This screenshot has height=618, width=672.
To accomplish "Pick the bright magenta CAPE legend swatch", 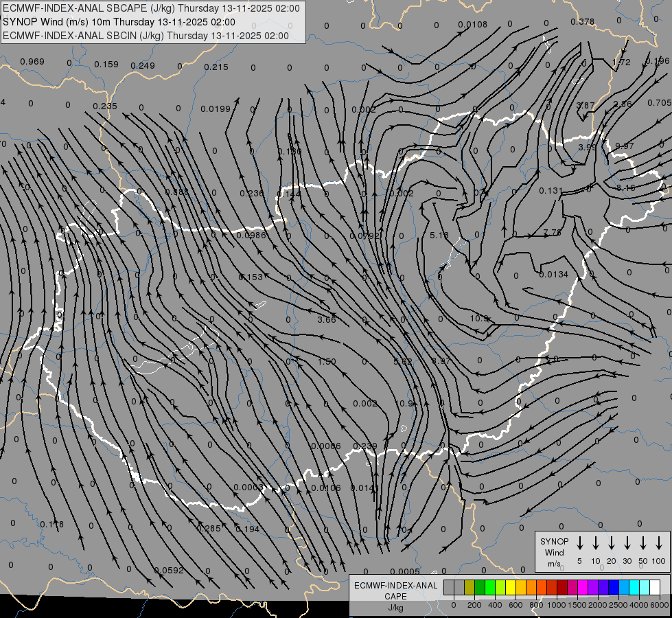I will pyautogui.click(x=583, y=587).
